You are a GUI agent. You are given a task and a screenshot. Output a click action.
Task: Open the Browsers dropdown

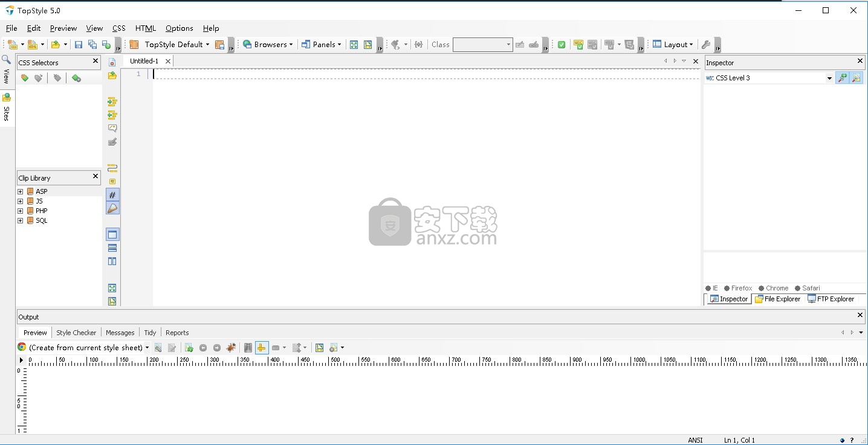pos(268,44)
